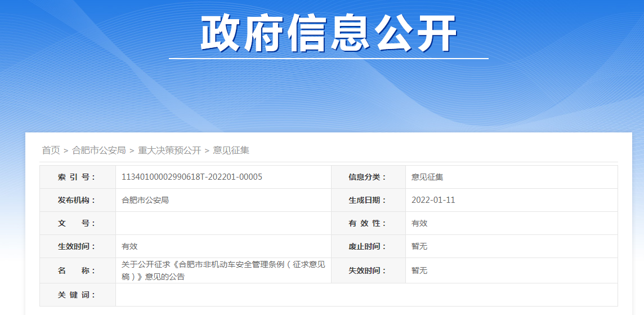Click the 关键词 label cell
Screen dimensions: 644x315
coord(78,295)
